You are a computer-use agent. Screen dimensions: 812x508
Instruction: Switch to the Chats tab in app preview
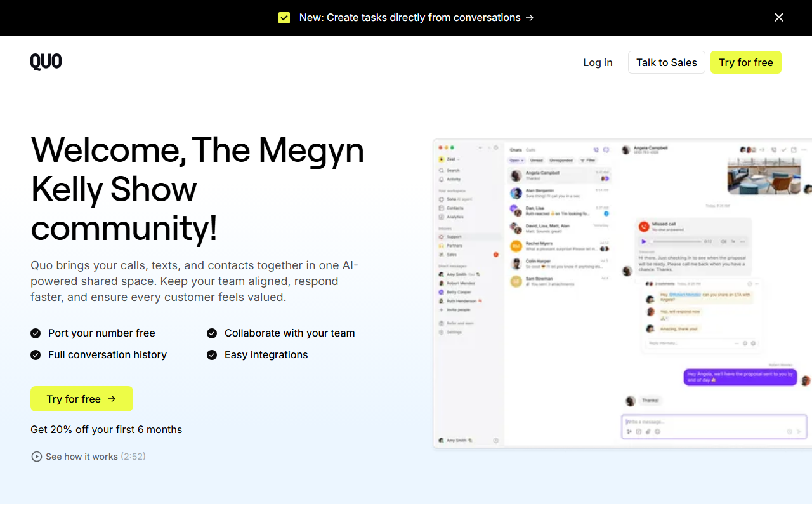(x=516, y=150)
